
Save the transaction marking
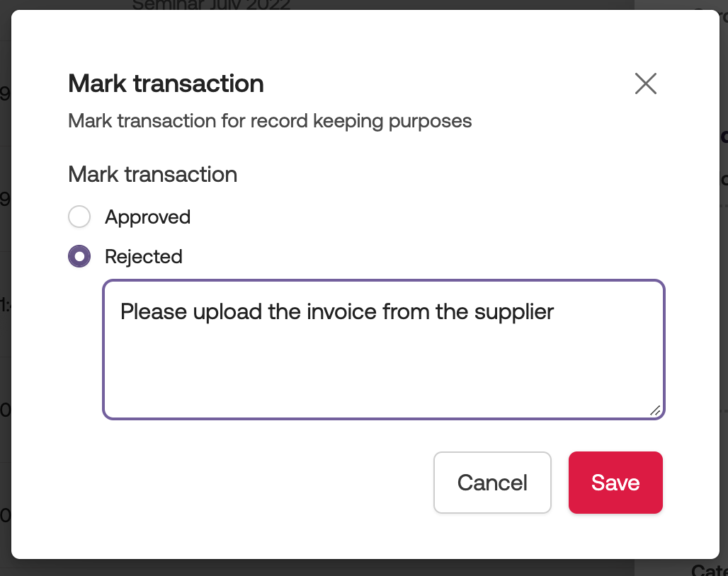pyautogui.click(x=615, y=483)
